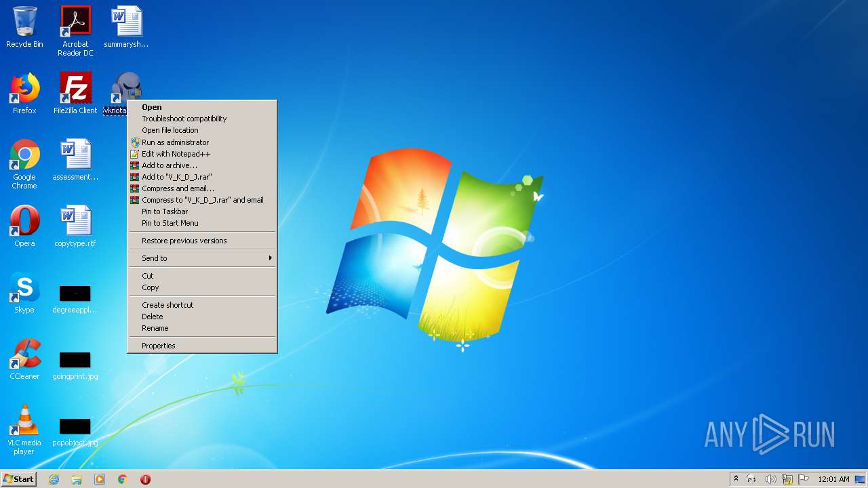868x488 pixels.
Task: Open the taskbar clock showing 12:01 AM
Action: [x=833, y=479]
